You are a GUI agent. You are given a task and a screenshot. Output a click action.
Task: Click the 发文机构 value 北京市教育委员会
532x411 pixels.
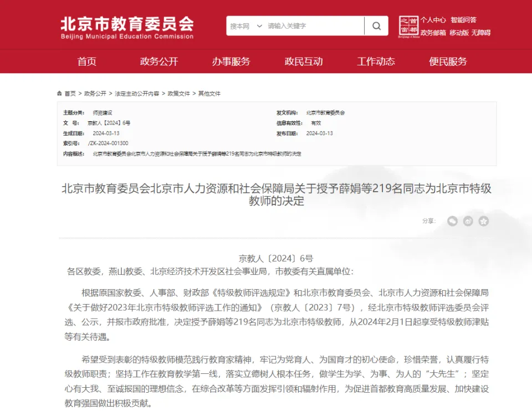coord(325,112)
